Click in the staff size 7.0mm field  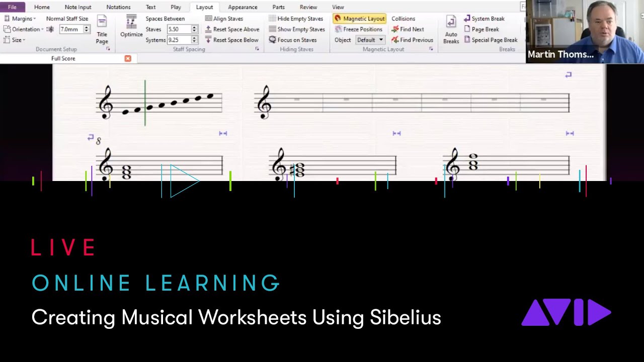coord(71,29)
